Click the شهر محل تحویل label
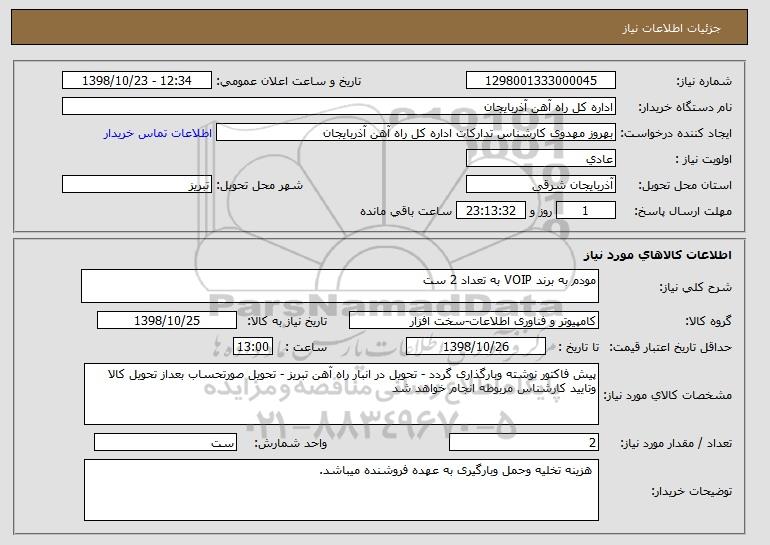The height and width of the screenshot is (545, 770). 260,185
